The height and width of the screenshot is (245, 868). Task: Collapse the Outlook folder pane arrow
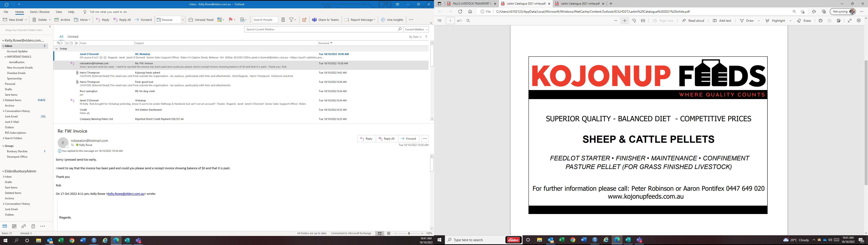(x=50, y=27)
